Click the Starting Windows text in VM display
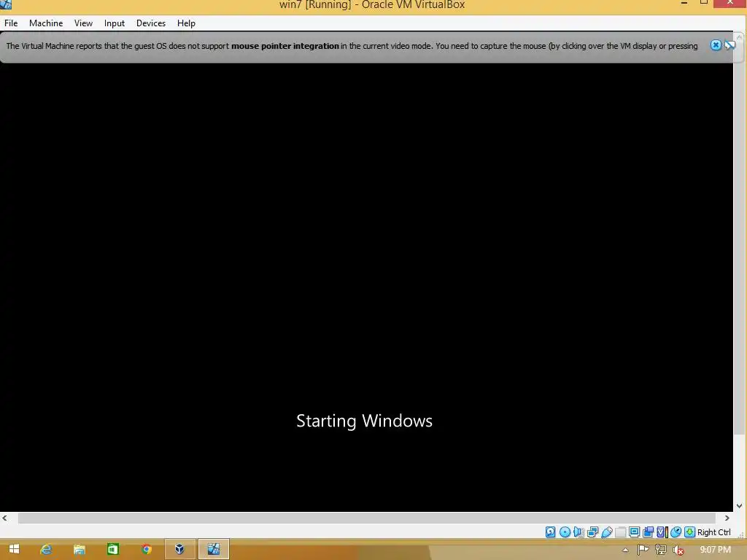 click(x=365, y=421)
